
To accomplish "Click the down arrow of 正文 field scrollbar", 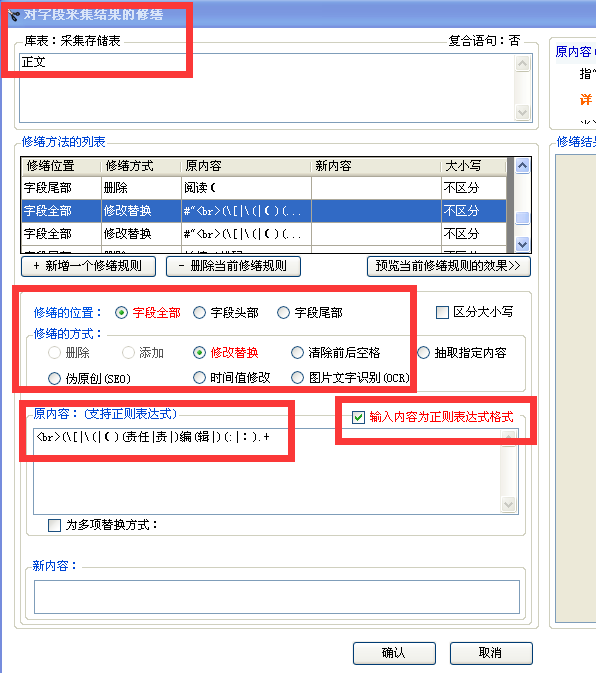I will point(522,113).
